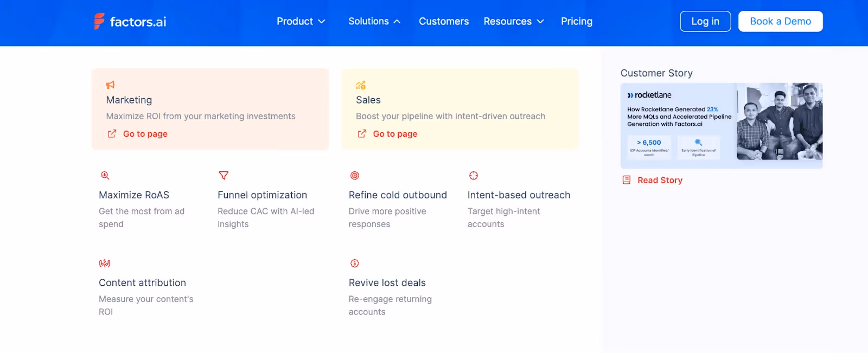Click the Rocketlane customer story thumbnail
868x353 pixels.
click(x=722, y=125)
